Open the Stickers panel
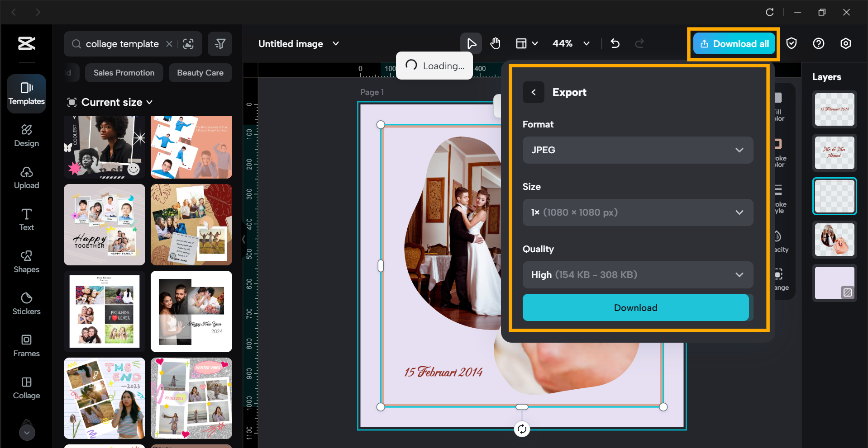The width and height of the screenshot is (868, 448). click(x=26, y=303)
